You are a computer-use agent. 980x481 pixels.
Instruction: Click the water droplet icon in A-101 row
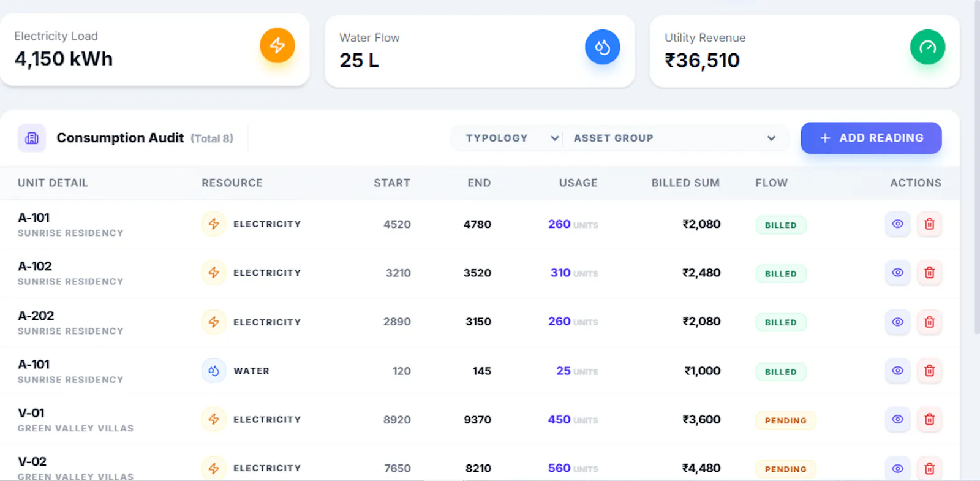214,371
